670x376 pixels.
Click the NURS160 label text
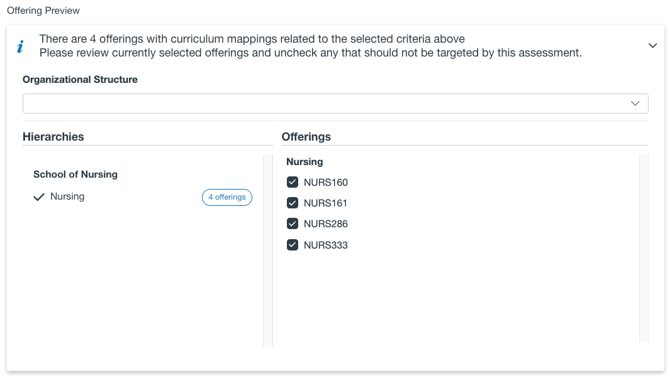point(326,182)
